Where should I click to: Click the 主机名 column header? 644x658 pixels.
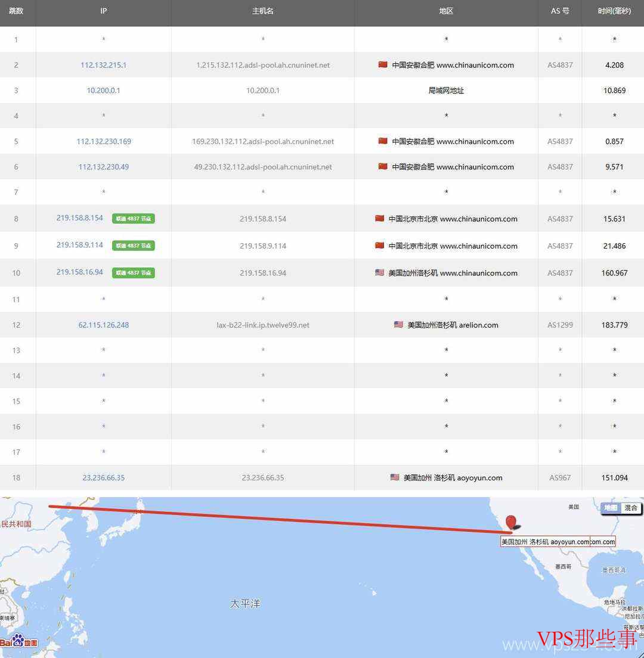coord(263,11)
